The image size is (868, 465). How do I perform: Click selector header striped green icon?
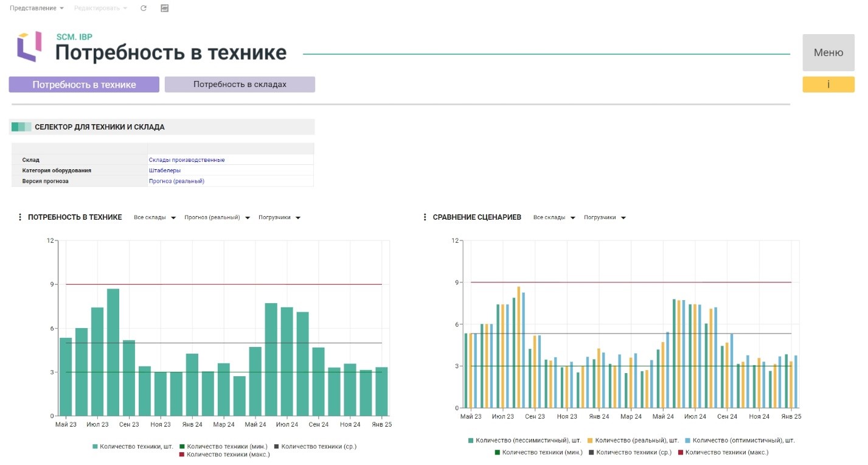[x=21, y=127]
